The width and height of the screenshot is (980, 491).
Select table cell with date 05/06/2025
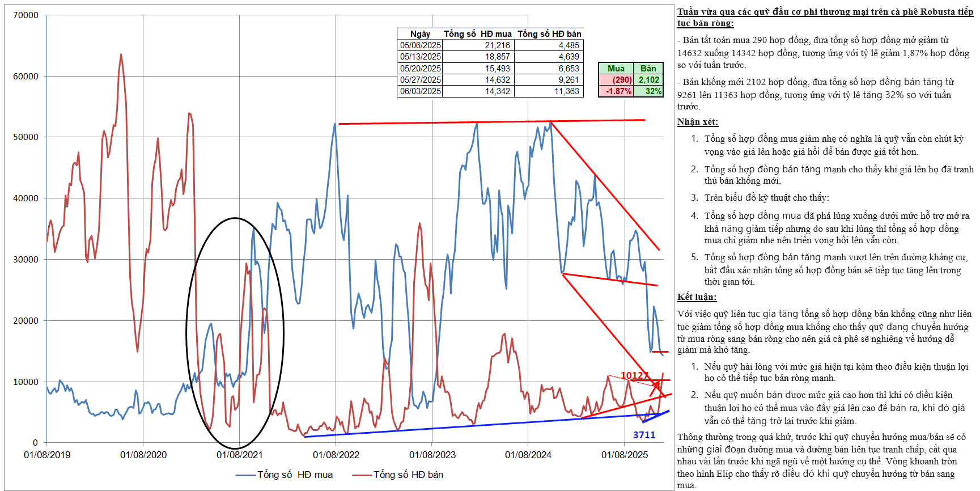click(x=420, y=45)
